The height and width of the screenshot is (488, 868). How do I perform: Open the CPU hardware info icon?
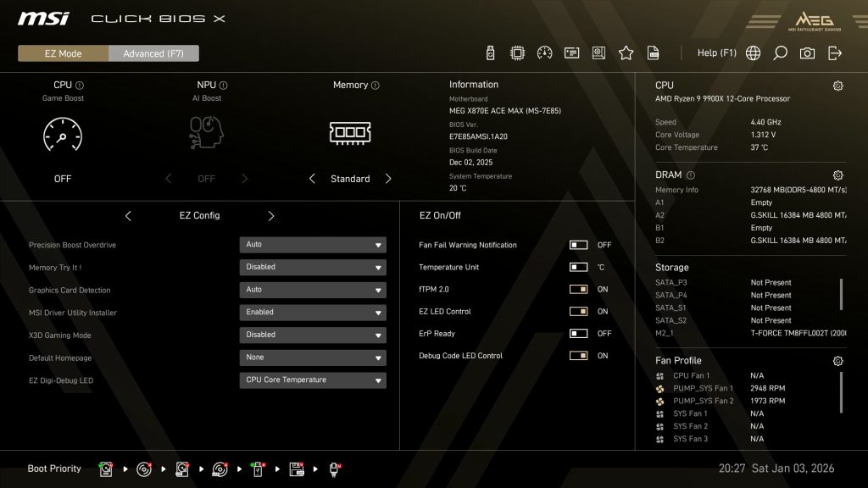coord(517,53)
